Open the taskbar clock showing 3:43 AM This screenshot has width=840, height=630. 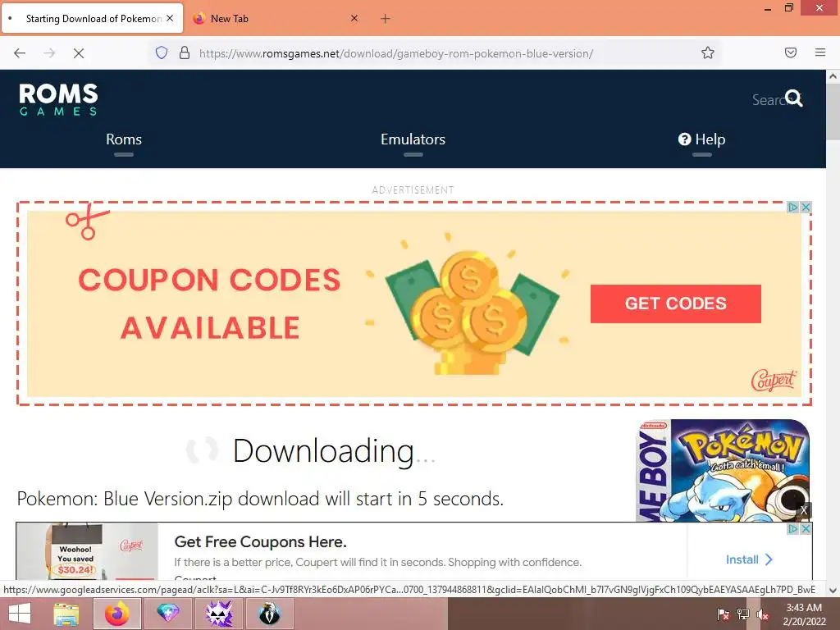tap(804, 614)
